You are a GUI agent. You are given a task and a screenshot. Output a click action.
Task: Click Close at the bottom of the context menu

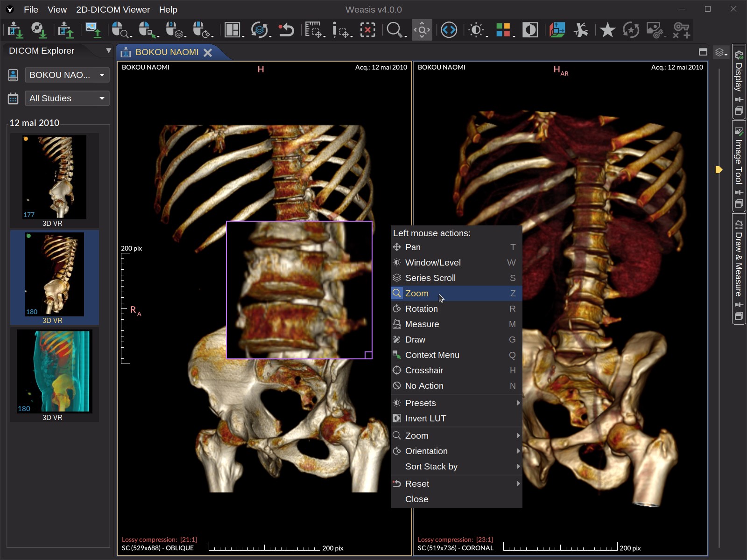[x=416, y=499]
